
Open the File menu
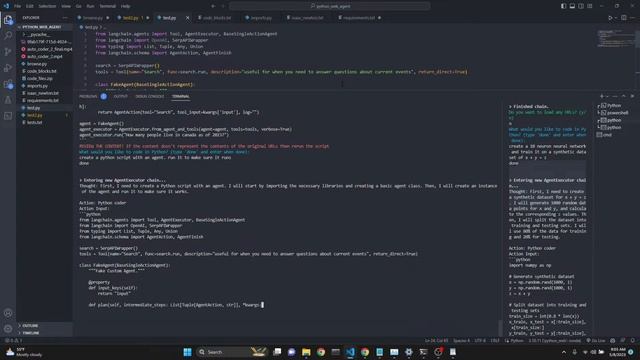(18, 6)
